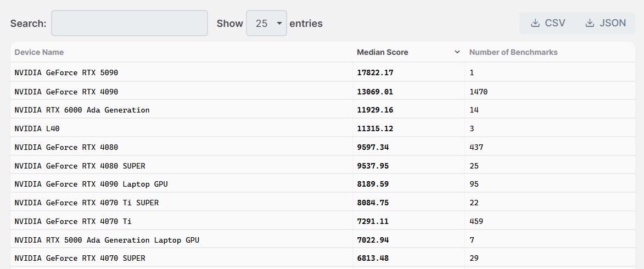Click the 9597.34 median score cell

tap(373, 147)
